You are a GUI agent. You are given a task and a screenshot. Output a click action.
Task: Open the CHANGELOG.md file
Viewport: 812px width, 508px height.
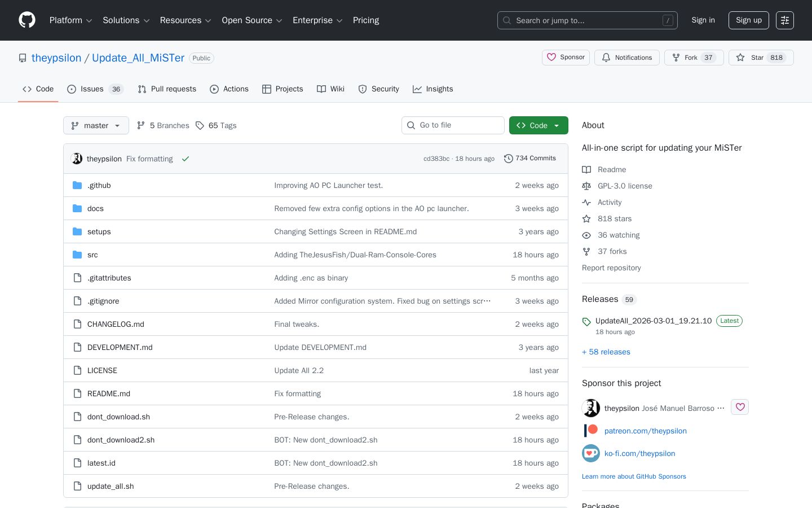click(116, 324)
